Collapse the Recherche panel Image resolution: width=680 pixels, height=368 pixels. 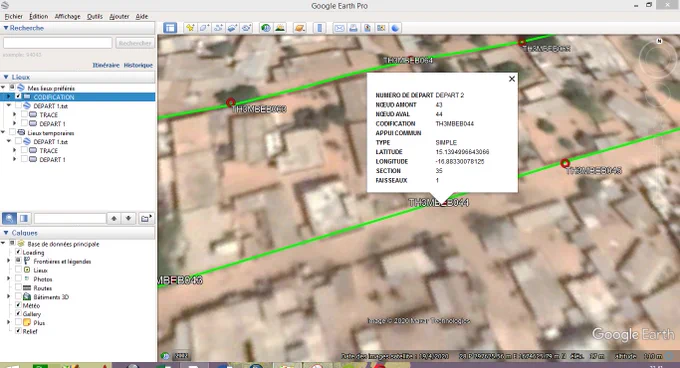(x=6, y=28)
